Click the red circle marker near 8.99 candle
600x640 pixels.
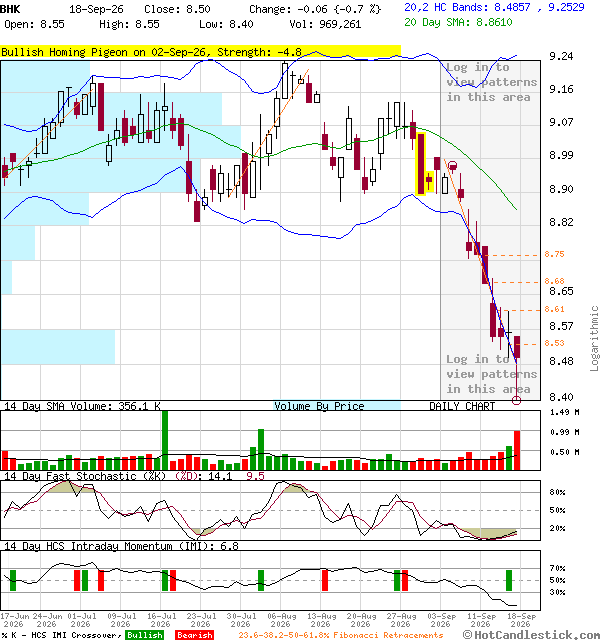pos(452,166)
